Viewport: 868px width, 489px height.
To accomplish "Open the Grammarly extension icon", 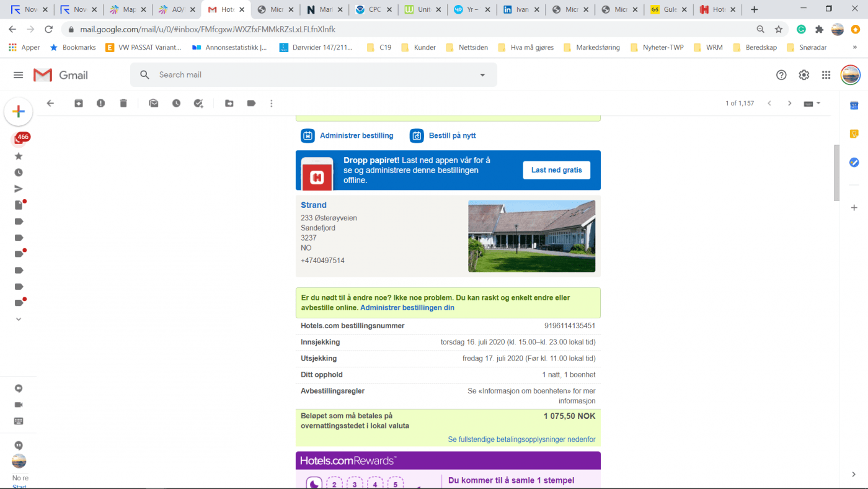I will [x=801, y=29].
